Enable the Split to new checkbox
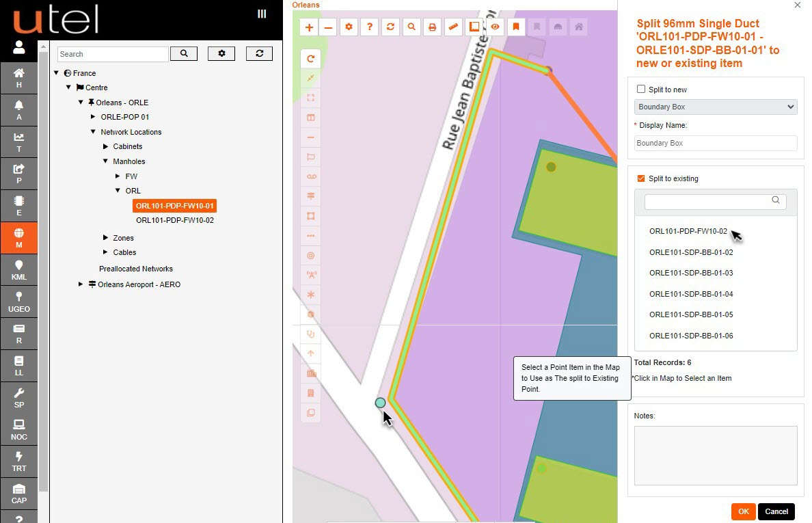The height and width of the screenshot is (523, 812). 641,89
